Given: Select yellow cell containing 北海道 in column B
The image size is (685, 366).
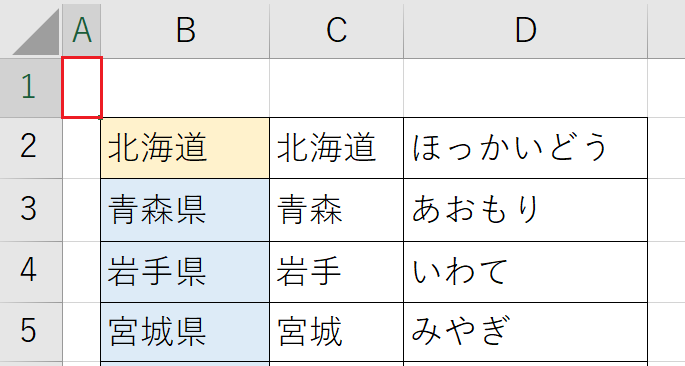Looking at the screenshot, I should [185, 148].
